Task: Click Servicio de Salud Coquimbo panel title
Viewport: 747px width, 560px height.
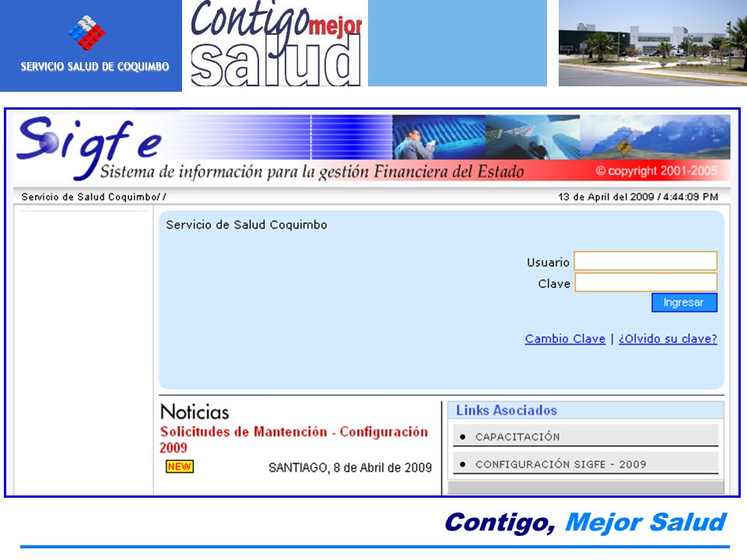Action: tap(247, 225)
